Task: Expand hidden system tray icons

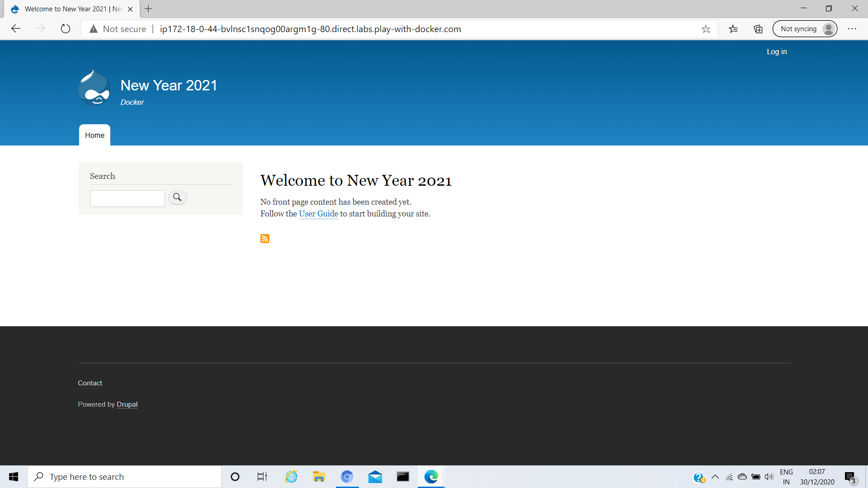Action: tap(715, 476)
